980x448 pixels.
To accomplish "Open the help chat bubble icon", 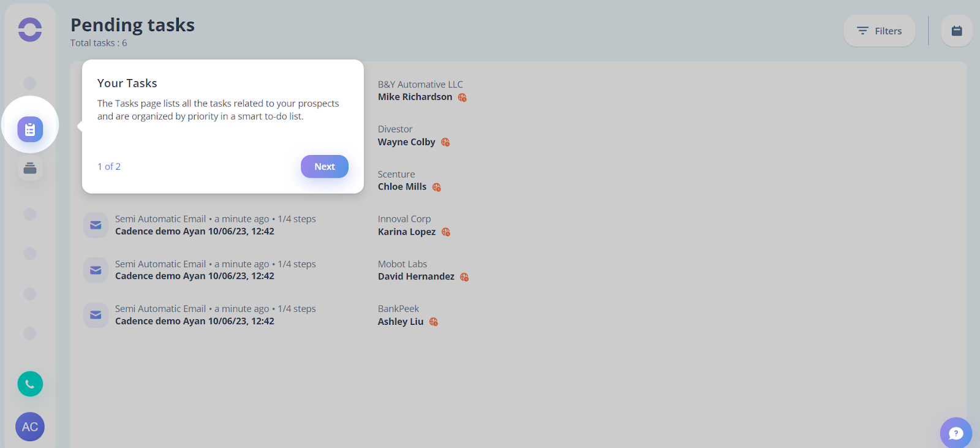I will point(956,433).
